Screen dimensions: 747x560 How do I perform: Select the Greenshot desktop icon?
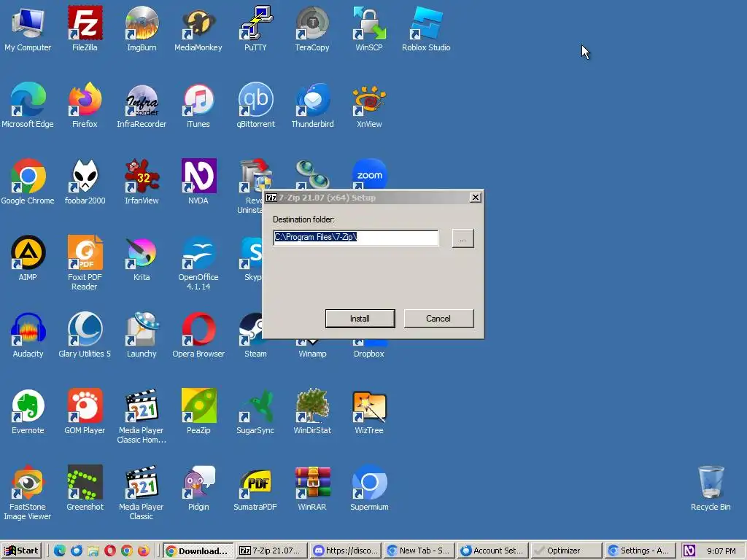click(x=85, y=489)
